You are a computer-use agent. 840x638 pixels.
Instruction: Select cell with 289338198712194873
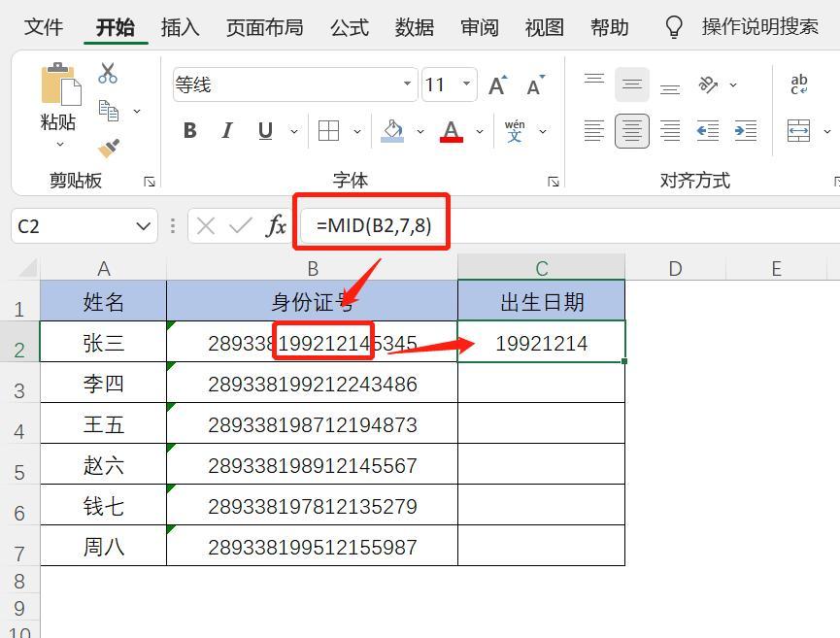coord(313,423)
